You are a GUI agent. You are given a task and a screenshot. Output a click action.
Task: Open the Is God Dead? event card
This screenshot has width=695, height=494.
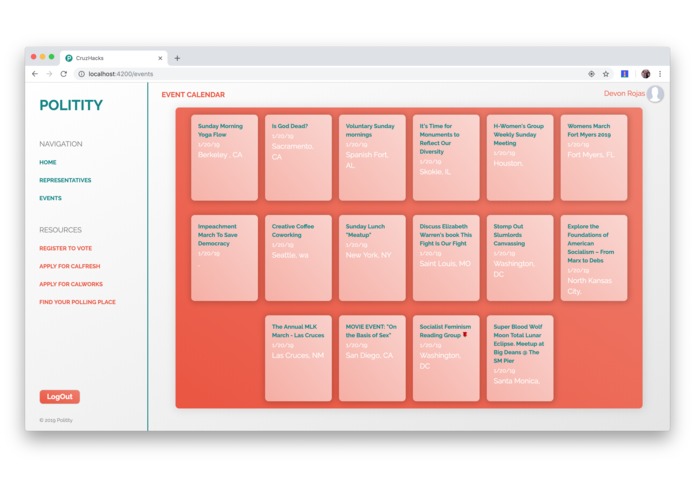point(298,158)
